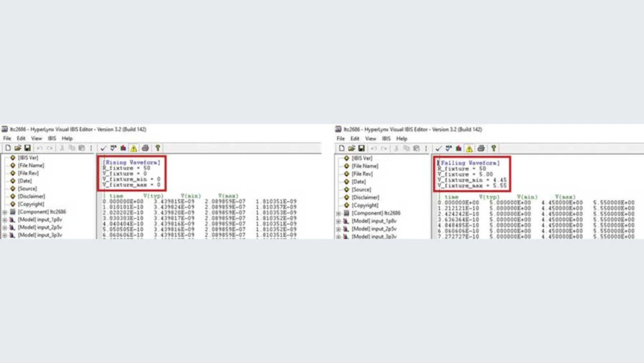The height and width of the screenshot is (363, 644).
Task: Click Help question-mark icon in right editor toolbar
Action: (493, 149)
